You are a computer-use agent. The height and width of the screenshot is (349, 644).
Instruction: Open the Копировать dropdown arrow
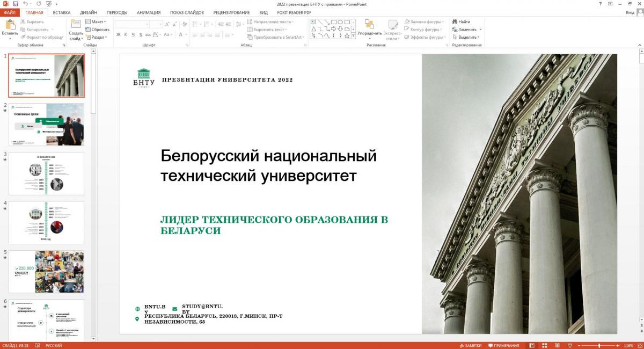tap(52, 30)
